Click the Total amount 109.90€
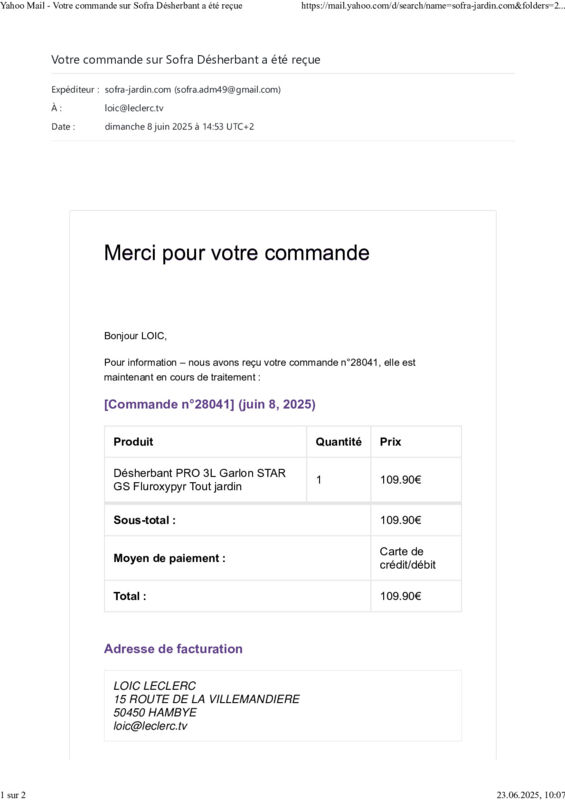The height and width of the screenshot is (800, 565). click(401, 596)
